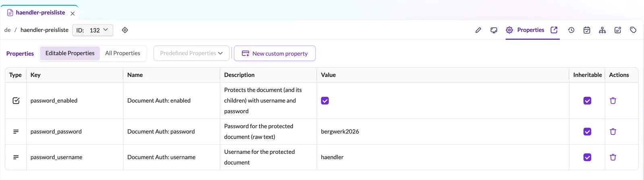
Task: Switch to All Properties view
Action: pyautogui.click(x=123, y=53)
